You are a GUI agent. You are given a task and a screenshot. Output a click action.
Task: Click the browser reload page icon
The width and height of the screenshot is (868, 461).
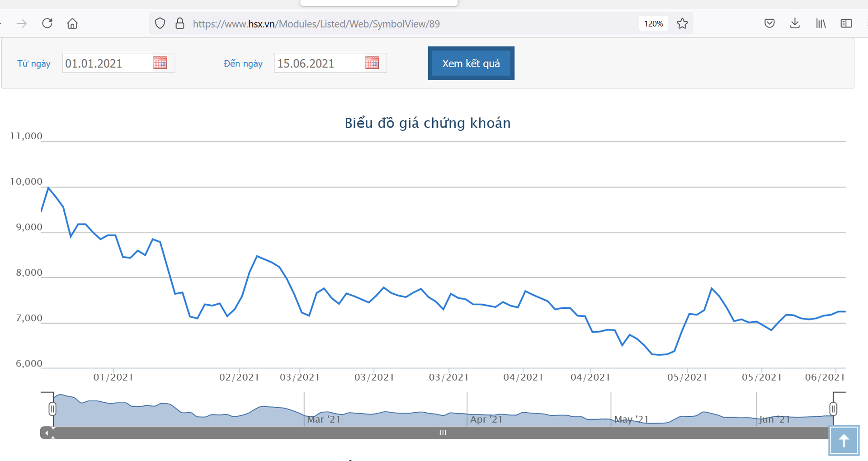coord(47,24)
